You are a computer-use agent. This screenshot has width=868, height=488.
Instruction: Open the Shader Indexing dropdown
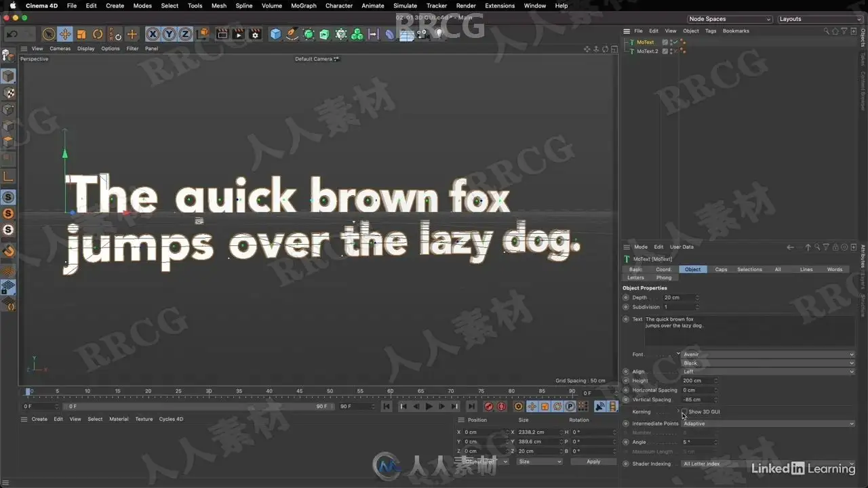click(x=768, y=464)
